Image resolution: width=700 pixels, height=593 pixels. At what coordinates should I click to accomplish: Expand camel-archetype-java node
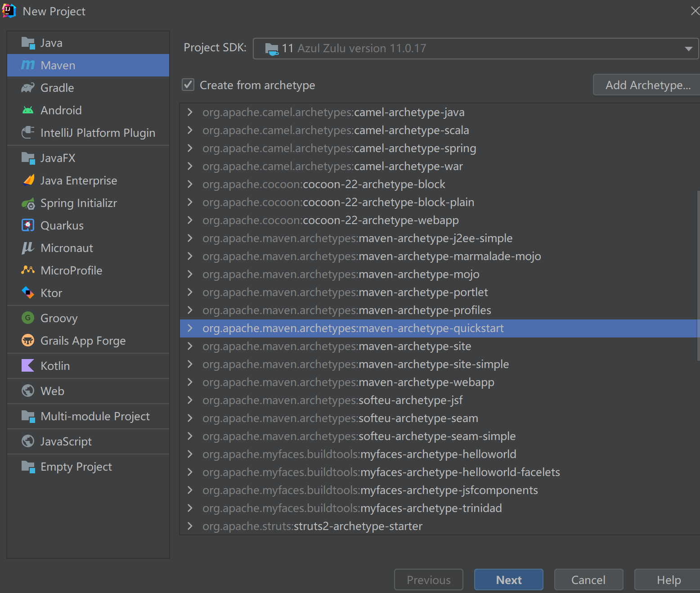click(x=190, y=112)
